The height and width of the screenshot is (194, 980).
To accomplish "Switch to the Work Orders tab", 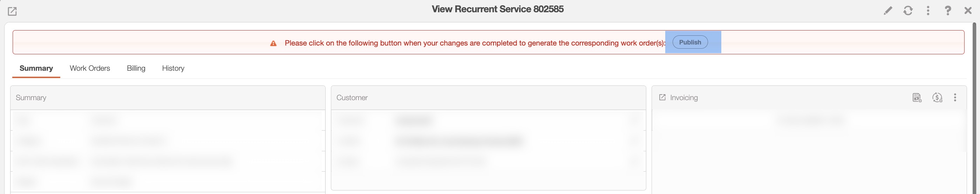I will 90,69.
